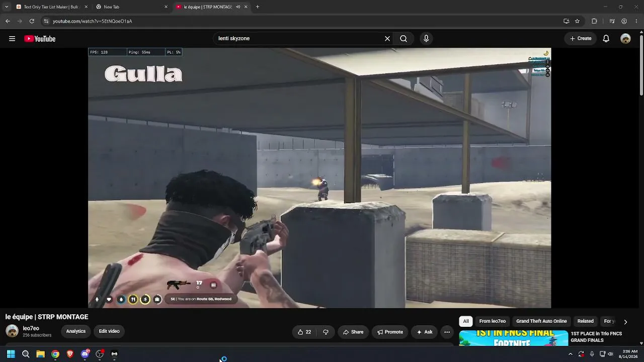Viewport: 644px width, 362px height.
Task: Open the YouTube guide hamburger menu
Action: (x=12, y=39)
